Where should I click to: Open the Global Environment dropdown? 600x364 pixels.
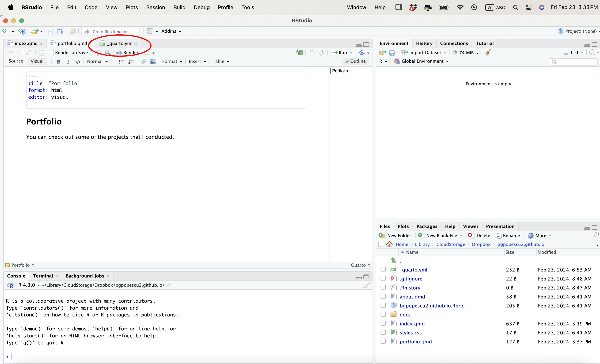pos(423,61)
